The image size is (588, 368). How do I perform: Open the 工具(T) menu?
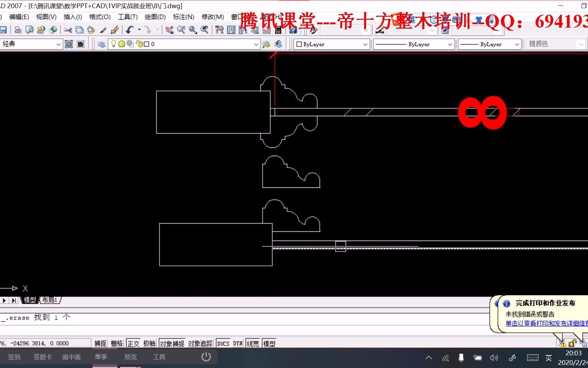128,17
